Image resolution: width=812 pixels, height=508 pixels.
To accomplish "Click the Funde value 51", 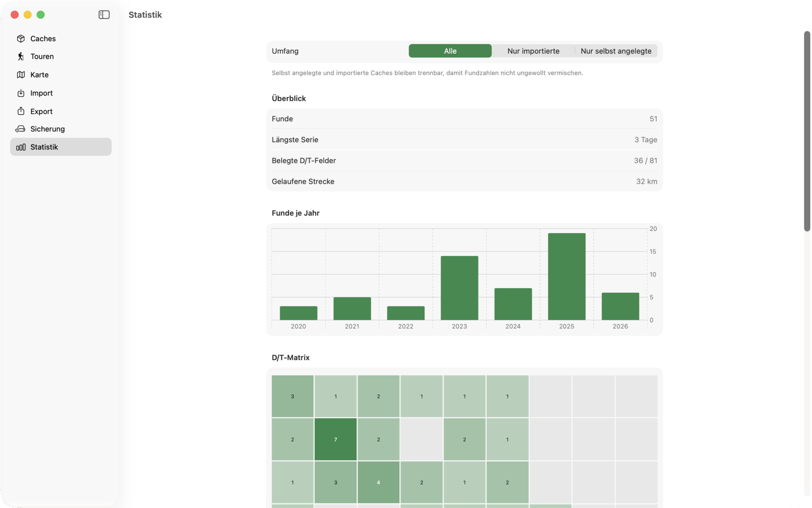I will (x=653, y=119).
